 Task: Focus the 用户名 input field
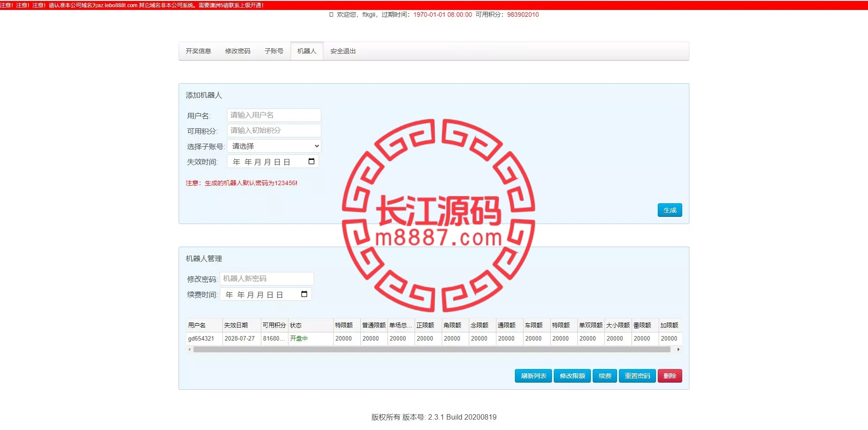(274, 115)
